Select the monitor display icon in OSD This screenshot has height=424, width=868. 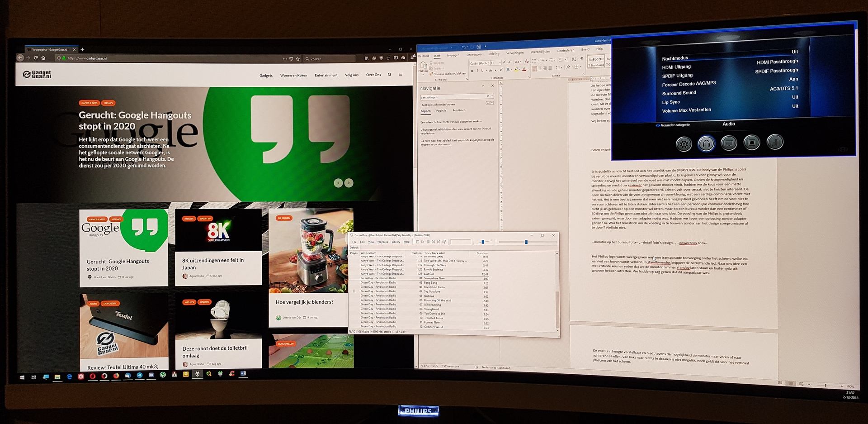point(729,143)
